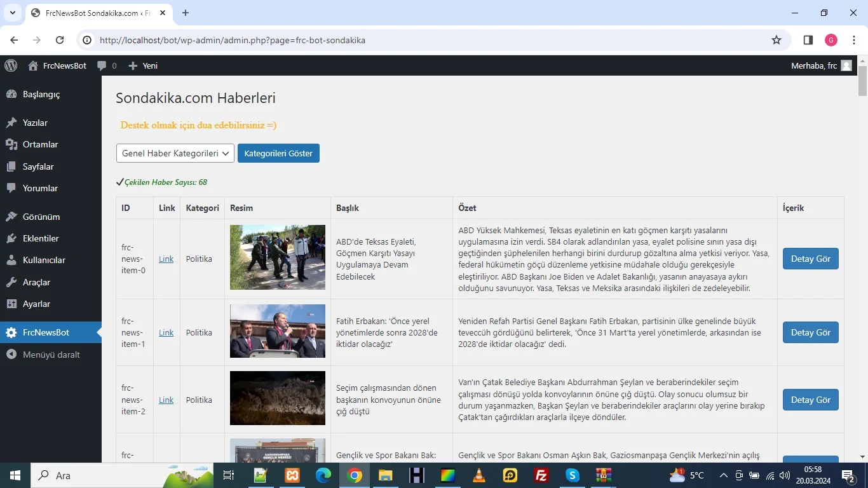Click the address bar URL

[233, 40]
